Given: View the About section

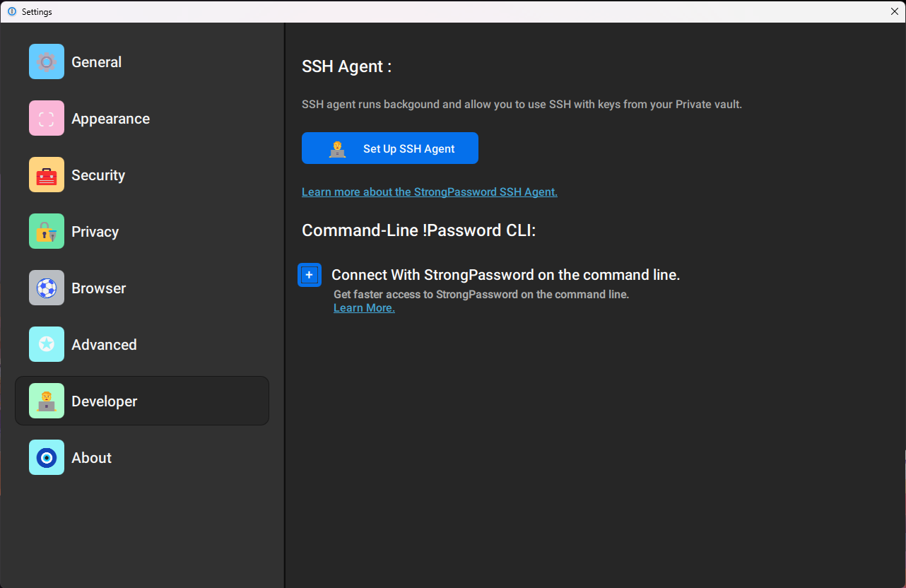Looking at the screenshot, I should click(91, 458).
